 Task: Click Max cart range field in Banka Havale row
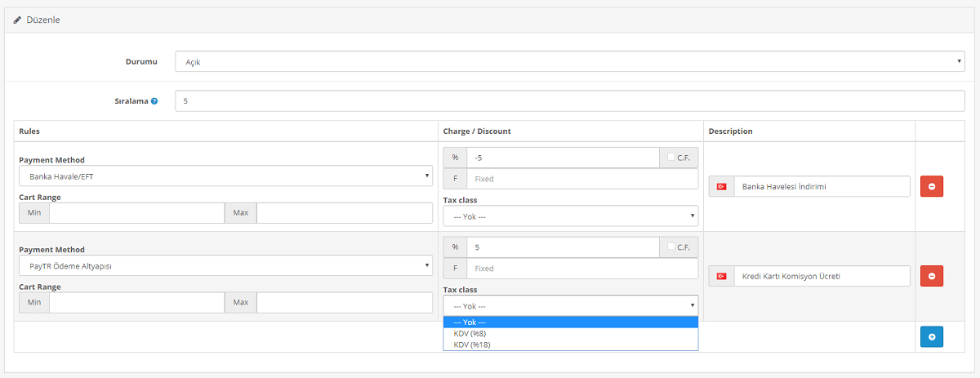[345, 213]
